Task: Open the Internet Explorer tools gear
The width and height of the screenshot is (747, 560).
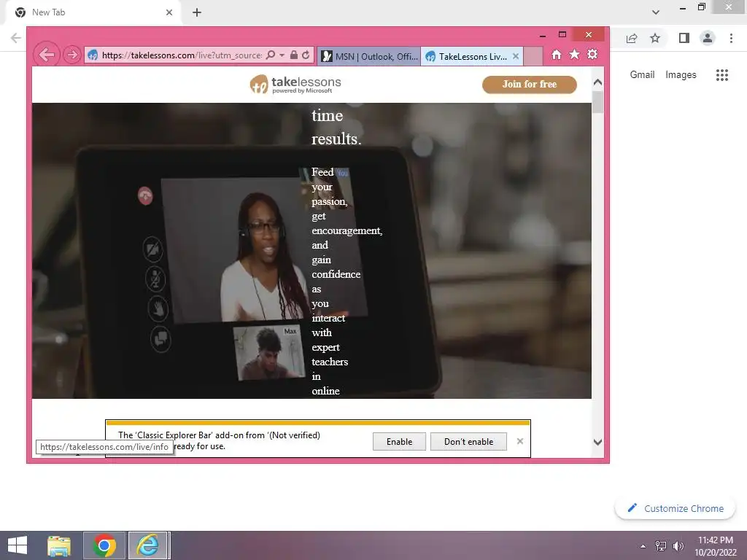Action: pos(592,54)
